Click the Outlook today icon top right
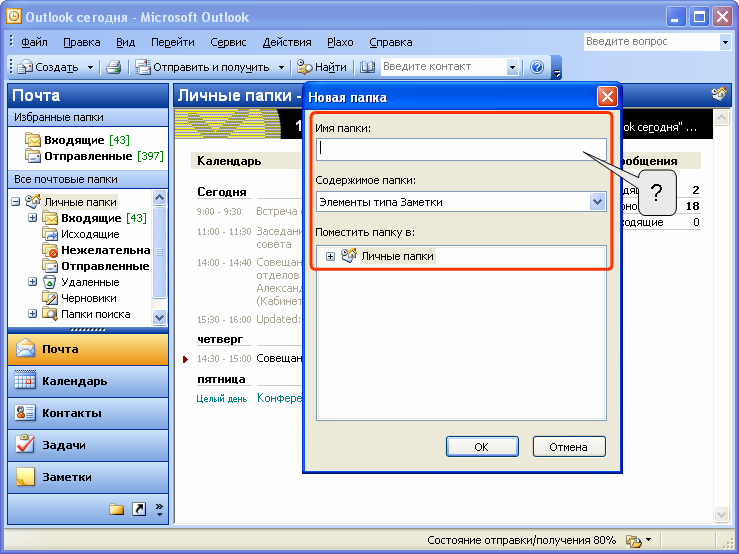This screenshot has height=554, width=739. click(x=719, y=94)
